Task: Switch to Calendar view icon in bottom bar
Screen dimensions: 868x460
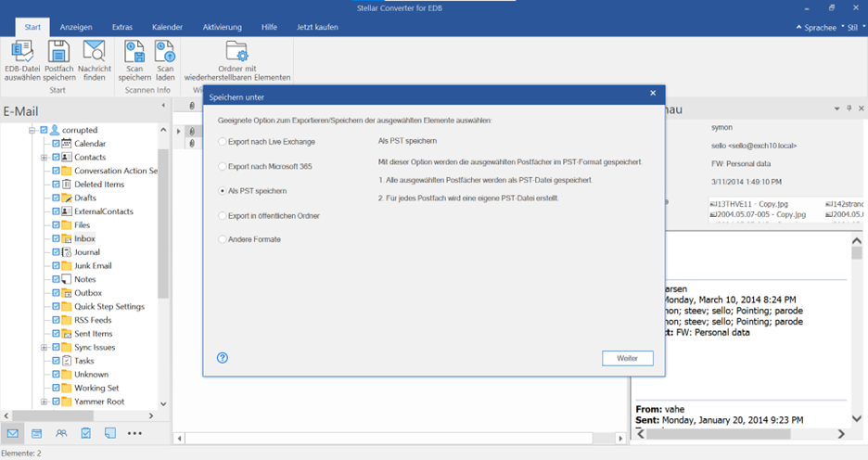Action: (36, 433)
